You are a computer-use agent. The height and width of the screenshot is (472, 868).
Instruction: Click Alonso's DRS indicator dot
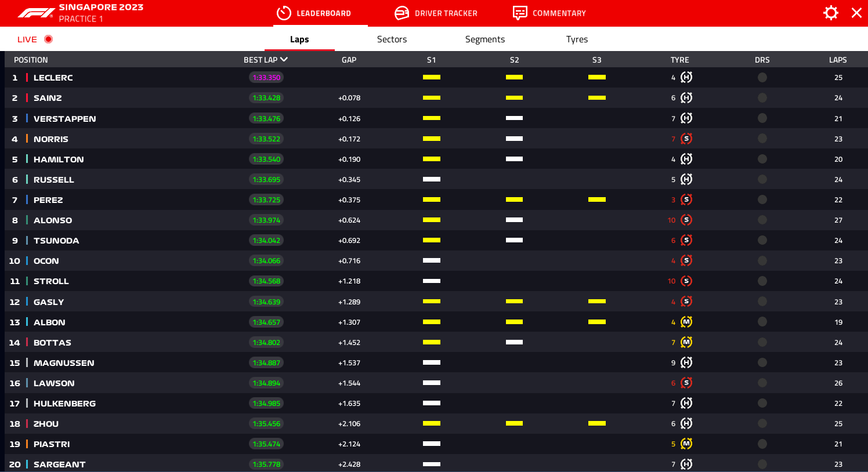762,220
